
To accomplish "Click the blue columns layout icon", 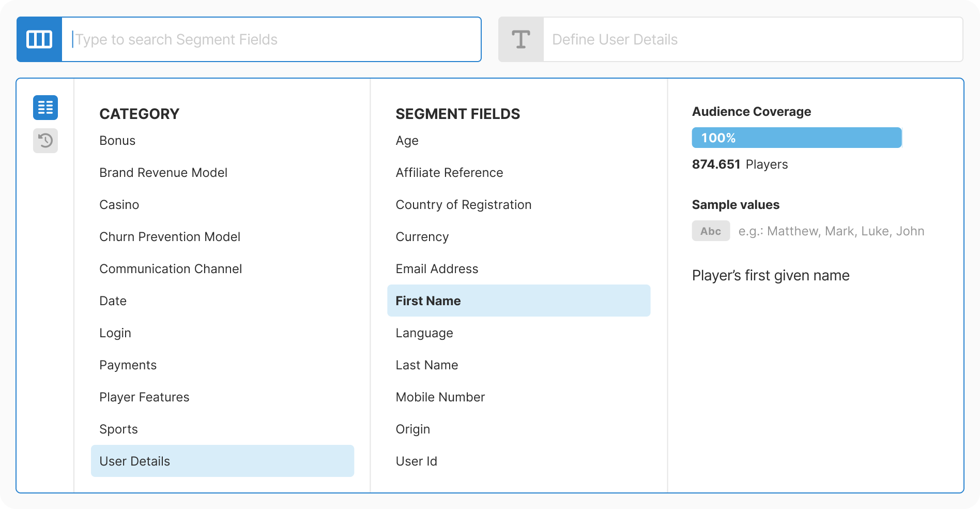I will pos(39,39).
